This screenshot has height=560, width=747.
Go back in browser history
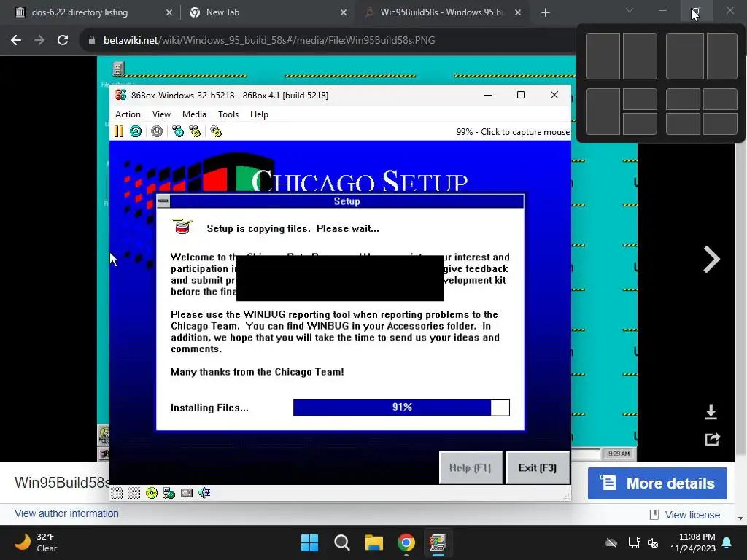(x=16, y=40)
